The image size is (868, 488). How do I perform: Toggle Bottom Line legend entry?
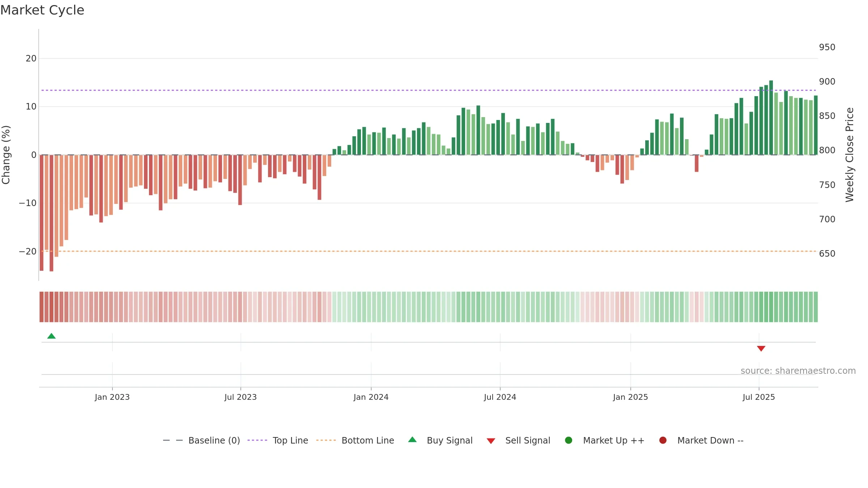click(x=355, y=440)
